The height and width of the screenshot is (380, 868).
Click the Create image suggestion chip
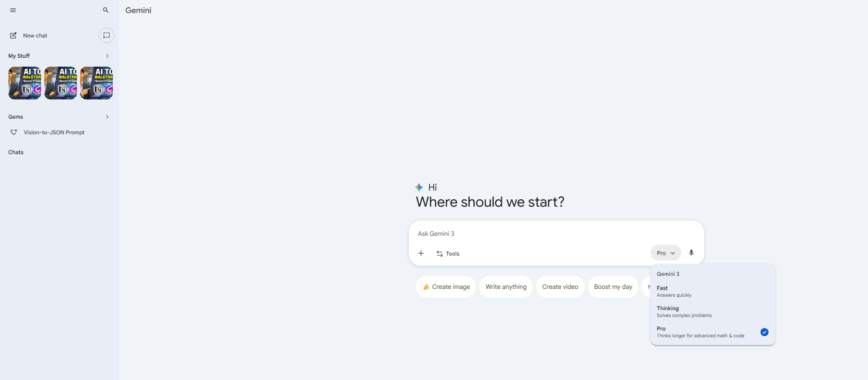point(446,287)
